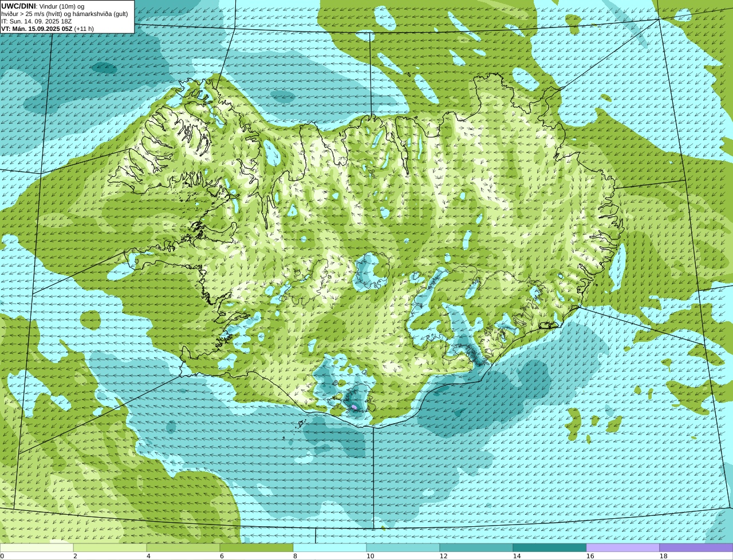
Task: Click the "12" label on the color scale
Action: 443,556
